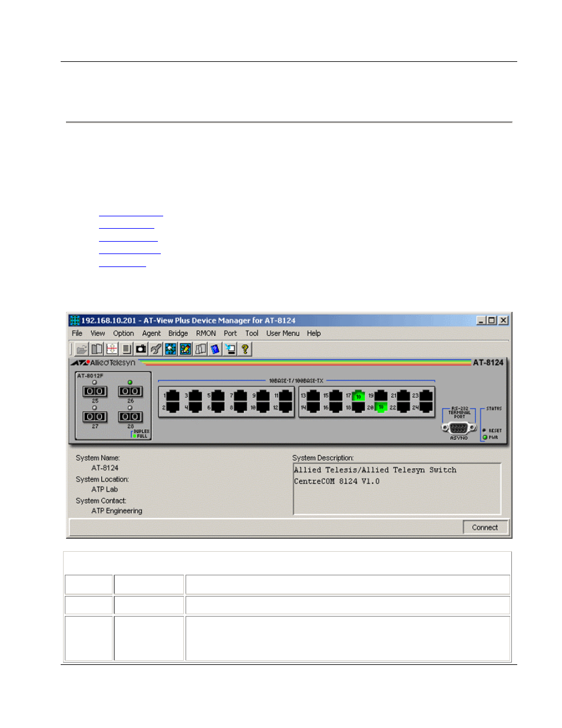Click the open book toolbar icon

tap(97, 349)
